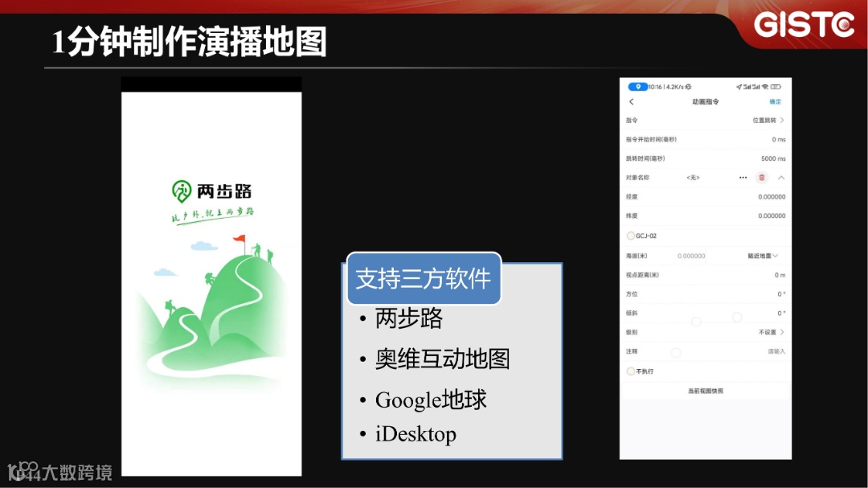Image resolution: width=868 pixels, height=488 pixels.
Task: Click the battery icon in phone status bar
Action: 776,87
